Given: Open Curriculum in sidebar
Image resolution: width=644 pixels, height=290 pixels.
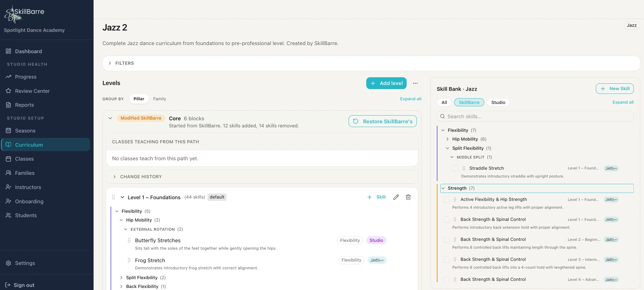Looking at the screenshot, I should tap(46, 145).
